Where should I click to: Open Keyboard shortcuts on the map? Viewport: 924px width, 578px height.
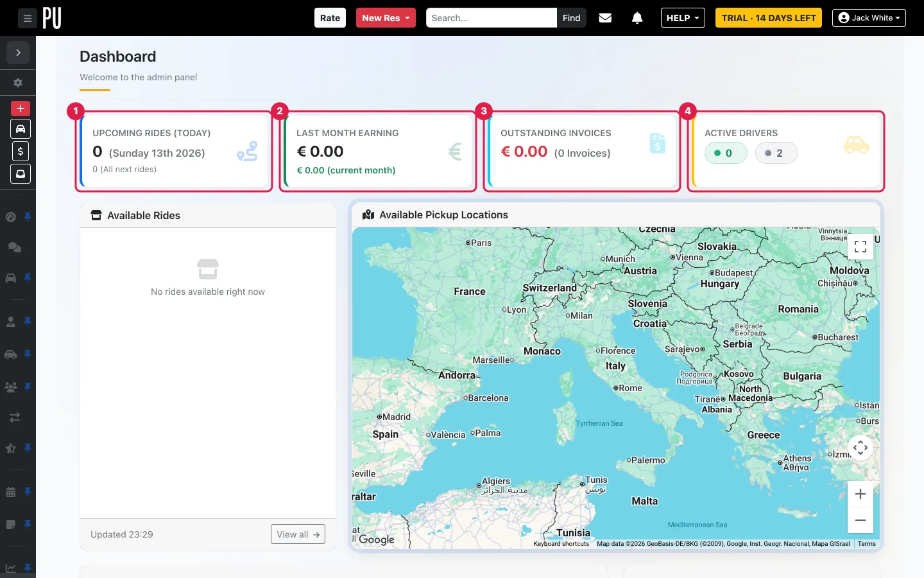coord(561,544)
